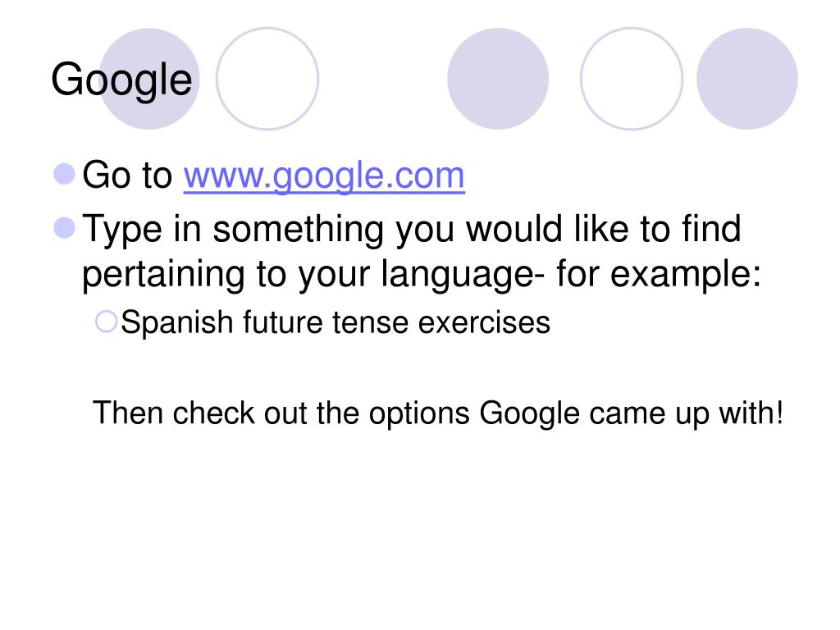840x630 pixels.
Task: Click the bullet beside 'Go to'
Action: click(x=64, y=174)
